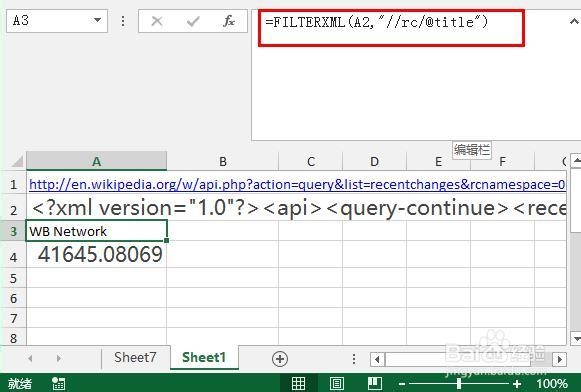Select row 2 header

(x=14, y=210)
